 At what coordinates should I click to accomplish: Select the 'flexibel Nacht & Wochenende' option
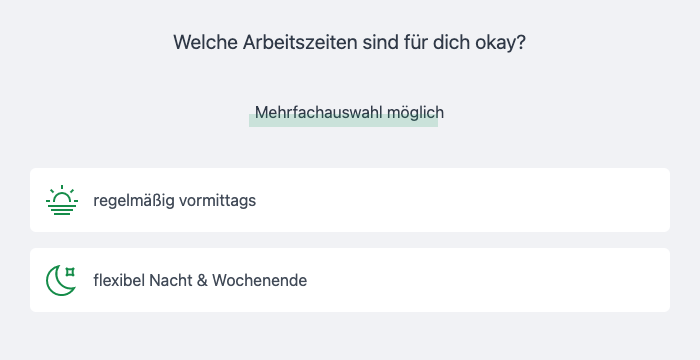tap(350, 280)
